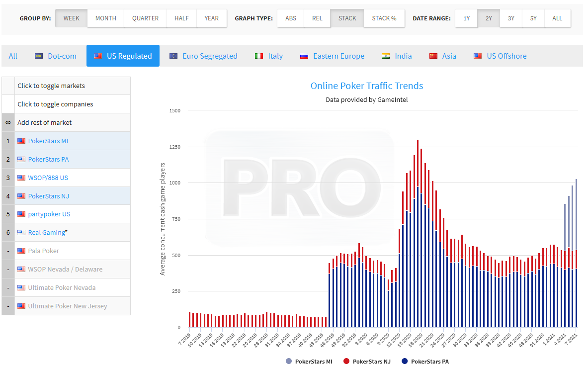Open the PokerStars NJ link
This screenshot has width=588, height=368.
48,196
